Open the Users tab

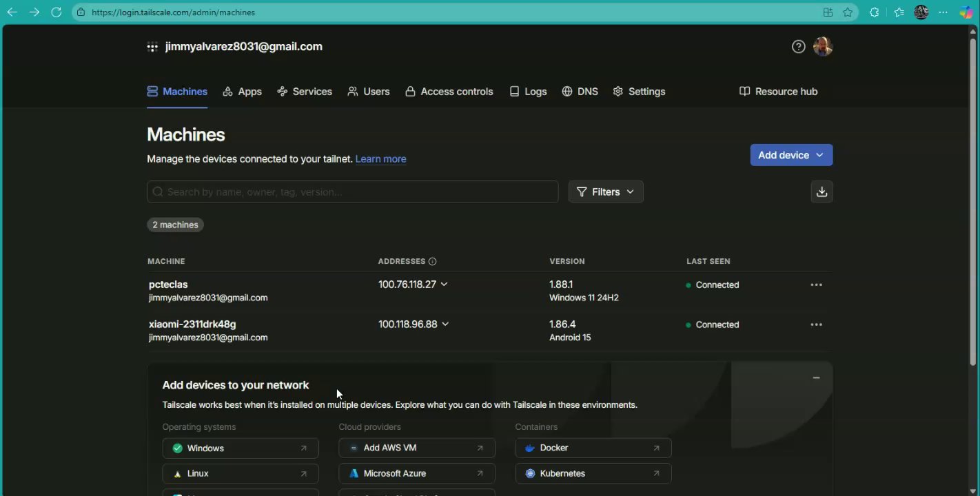(369, 92)
